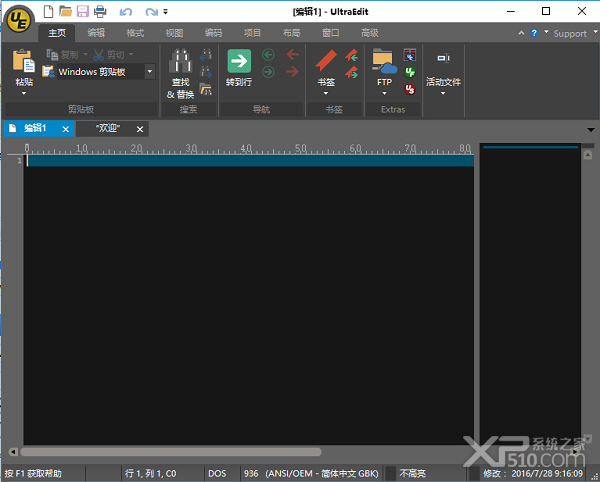Click the UltraEdit UE application logo

19,20
